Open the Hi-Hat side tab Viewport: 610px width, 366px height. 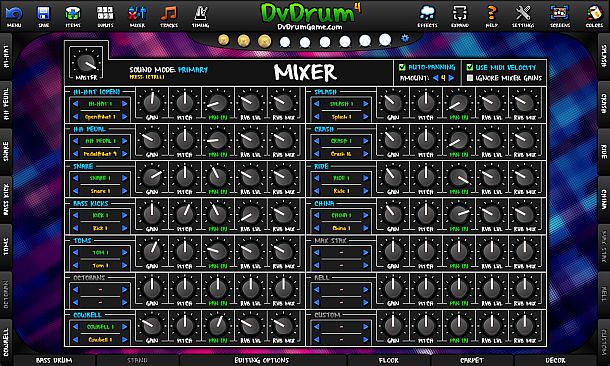click(6, 57)
